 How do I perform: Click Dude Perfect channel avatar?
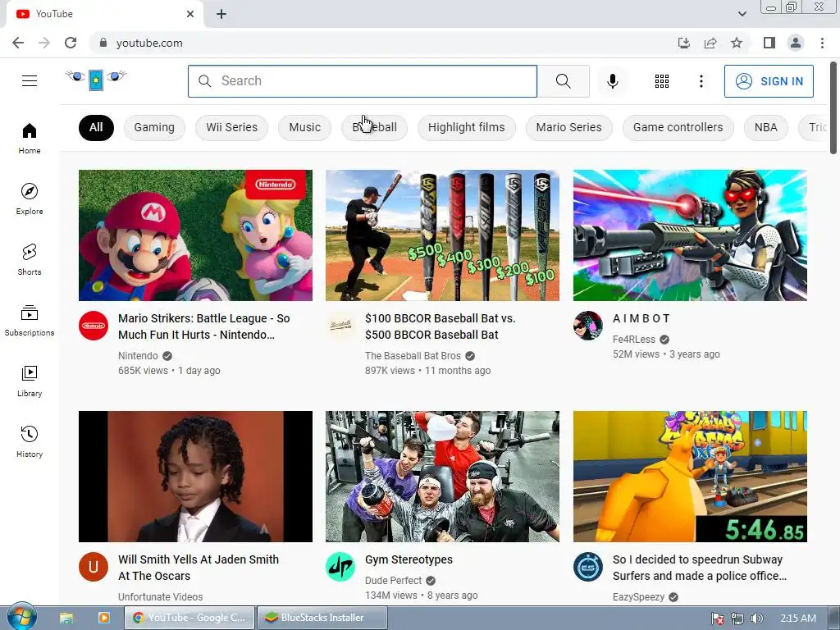point(340,566)
